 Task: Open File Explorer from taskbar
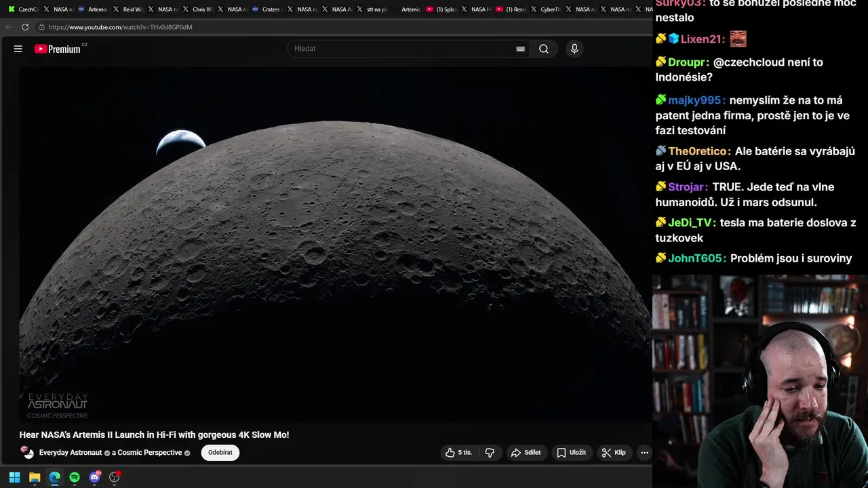coord(35,477)
